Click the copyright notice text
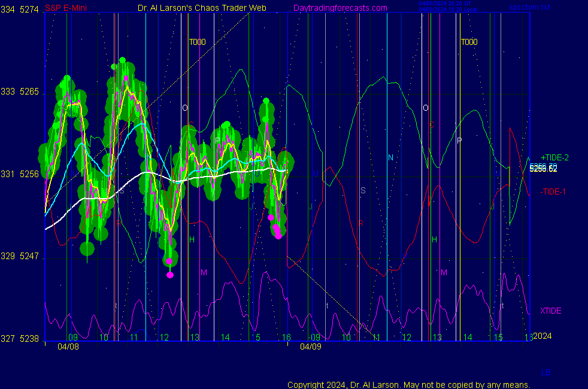 coord(409,385)
